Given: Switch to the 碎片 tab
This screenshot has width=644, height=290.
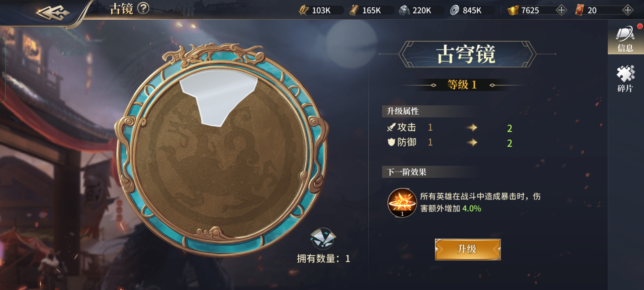Looking at the screenshot, I should tap(625, 79).
